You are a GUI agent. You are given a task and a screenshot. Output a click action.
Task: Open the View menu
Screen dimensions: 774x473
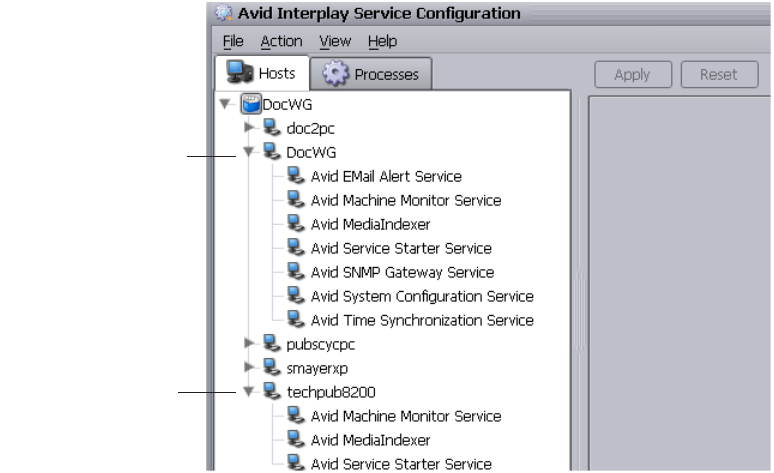(x=335, y=41)
